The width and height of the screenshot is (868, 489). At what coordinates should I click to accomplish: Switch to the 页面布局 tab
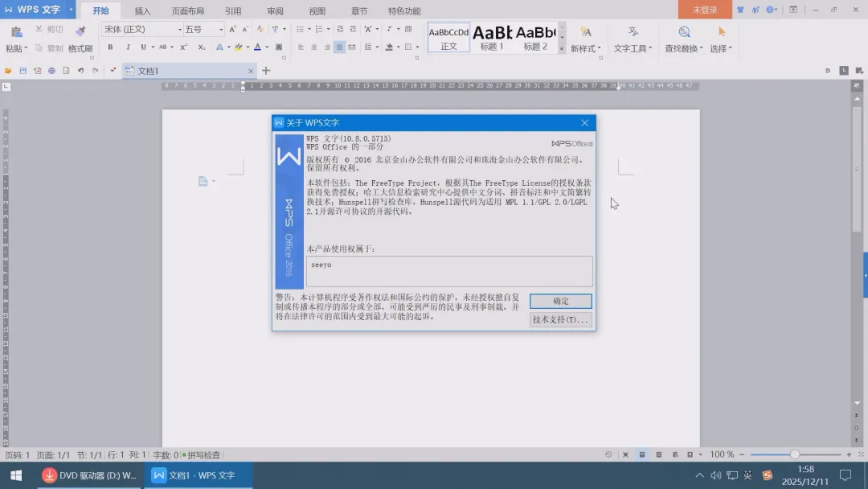[x=187, y=11]
